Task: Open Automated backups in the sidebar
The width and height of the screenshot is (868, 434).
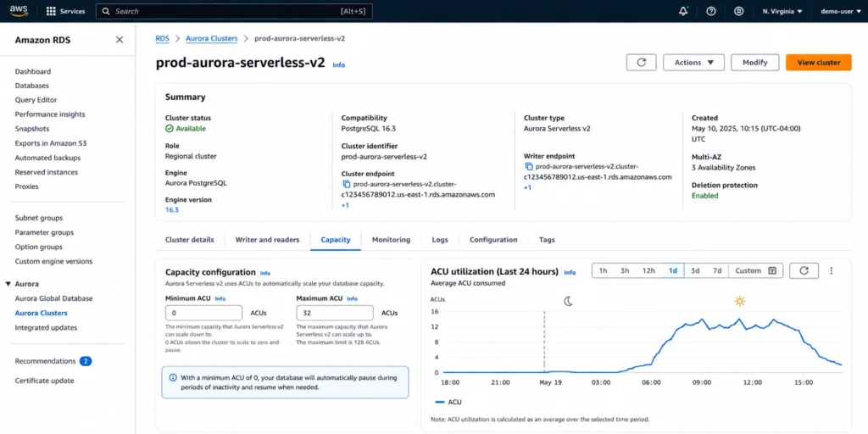Action: (x=47, y=158)
